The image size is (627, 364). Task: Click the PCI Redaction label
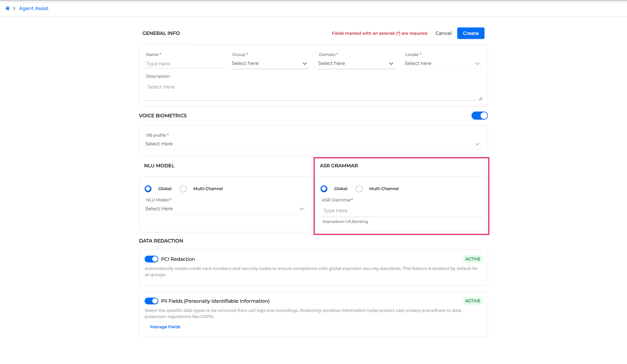(x=178, y=259)
